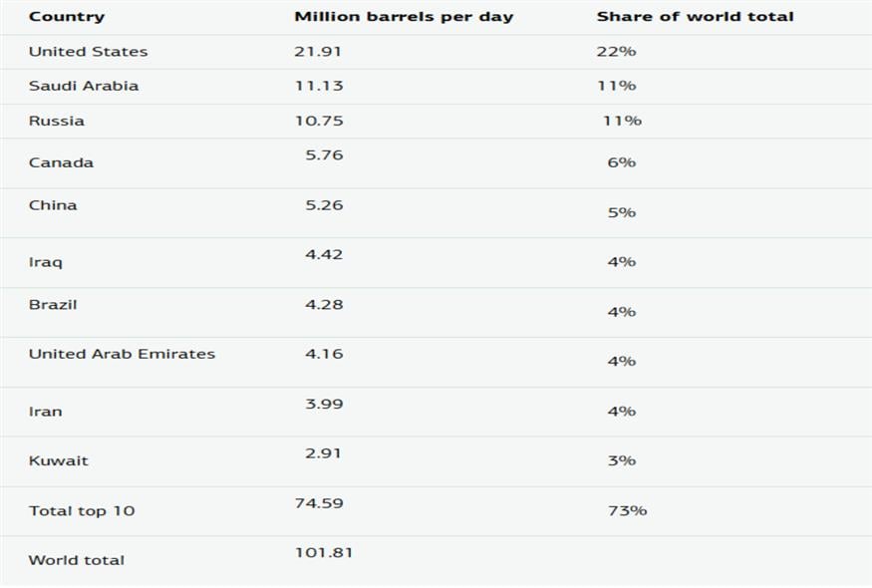
Task: Select the Saudi Arabia country cell
Action: [x=84, y=86]
